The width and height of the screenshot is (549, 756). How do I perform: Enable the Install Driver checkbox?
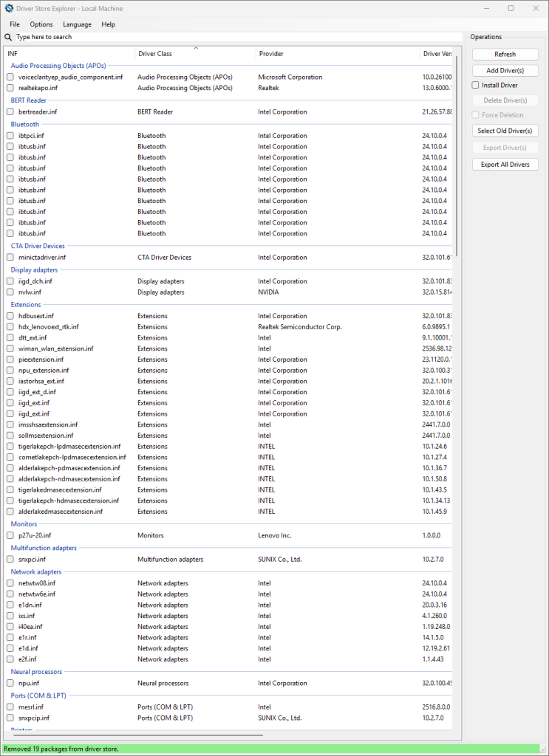click(x=475, y=85)
